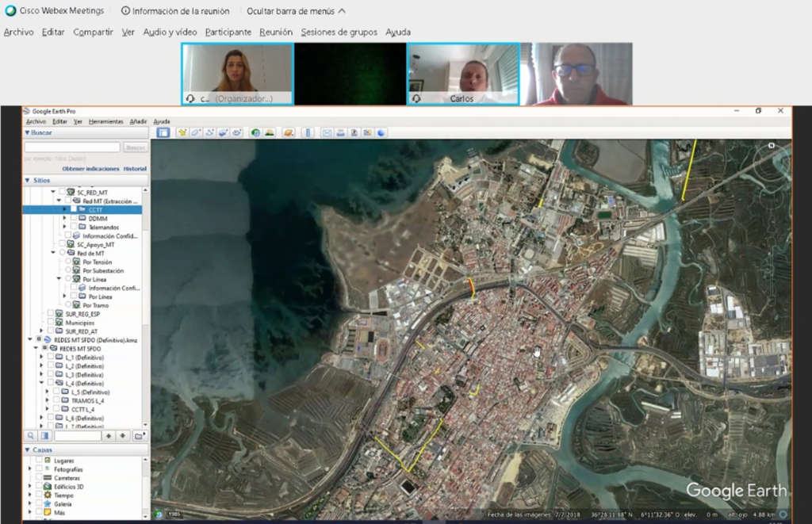
Task: Collapse the Sitios panel section
Action: (28, 180)
